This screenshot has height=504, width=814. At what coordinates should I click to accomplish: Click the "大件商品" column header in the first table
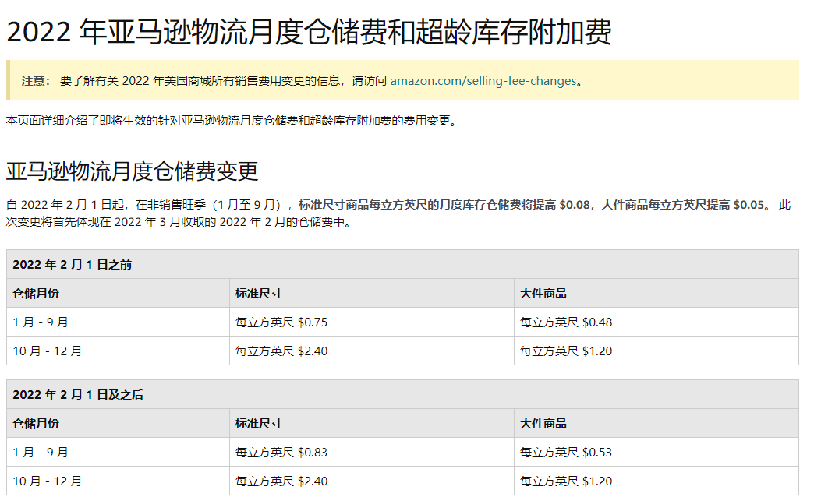tap(543, 294)
